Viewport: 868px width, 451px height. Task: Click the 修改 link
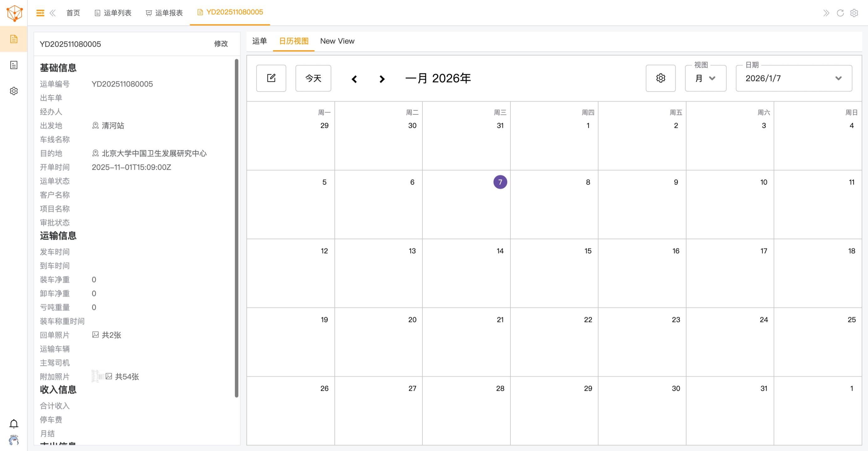[x=221, y=44]
